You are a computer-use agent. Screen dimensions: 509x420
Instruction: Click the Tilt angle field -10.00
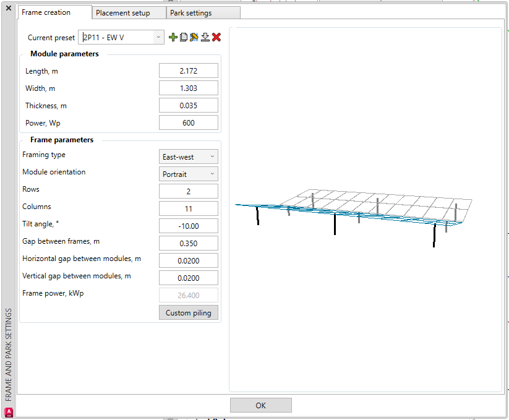(x=189, y=226)
